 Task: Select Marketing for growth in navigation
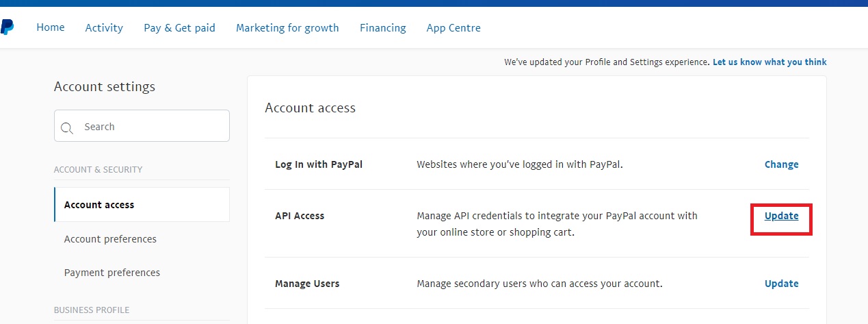click(287, 28)
